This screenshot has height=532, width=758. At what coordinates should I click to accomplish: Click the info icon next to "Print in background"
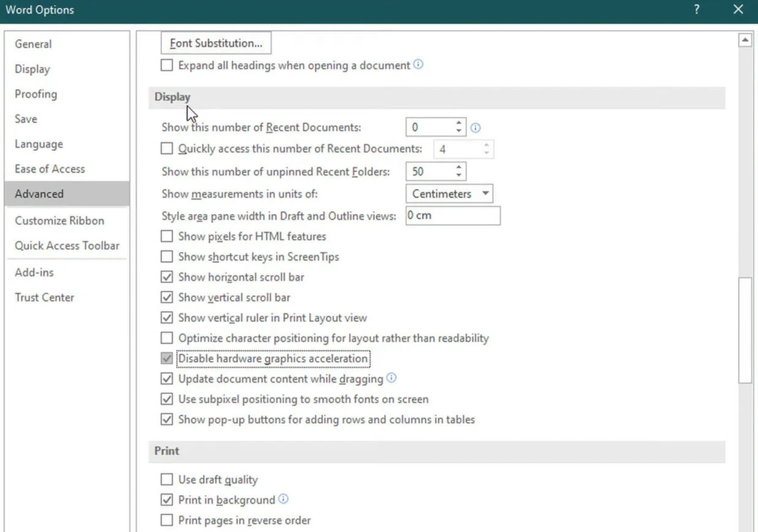pyautogui.click(x=283, y=499)
